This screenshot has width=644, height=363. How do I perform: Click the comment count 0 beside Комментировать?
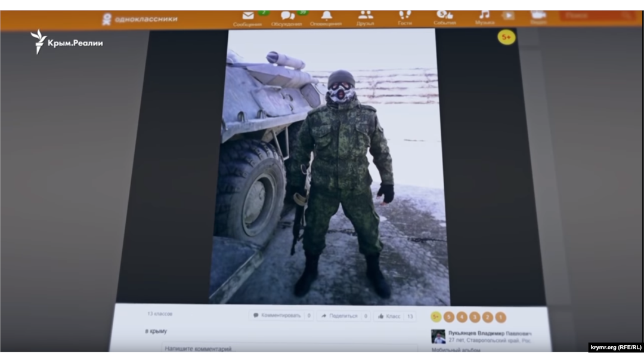click(309, 316)
